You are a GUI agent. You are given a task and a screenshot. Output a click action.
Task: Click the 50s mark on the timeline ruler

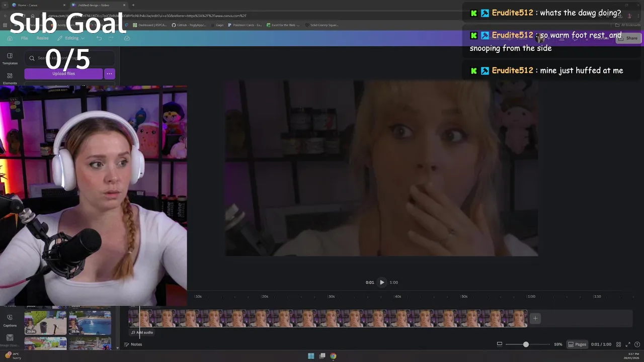(464, 297)
